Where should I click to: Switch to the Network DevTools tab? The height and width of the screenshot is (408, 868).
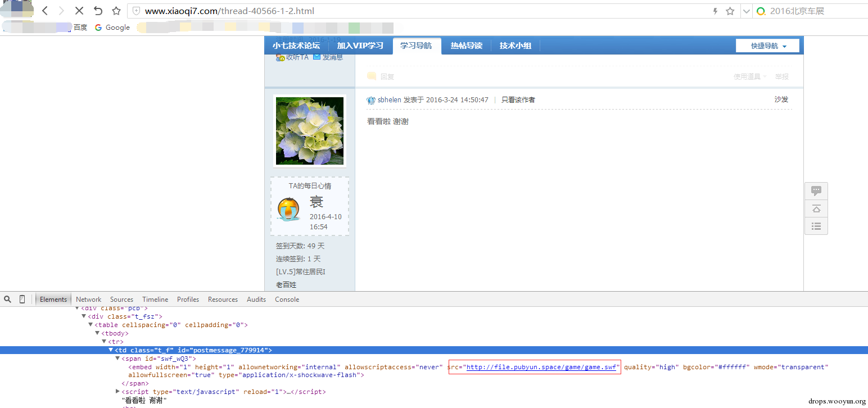coord(89,300)
